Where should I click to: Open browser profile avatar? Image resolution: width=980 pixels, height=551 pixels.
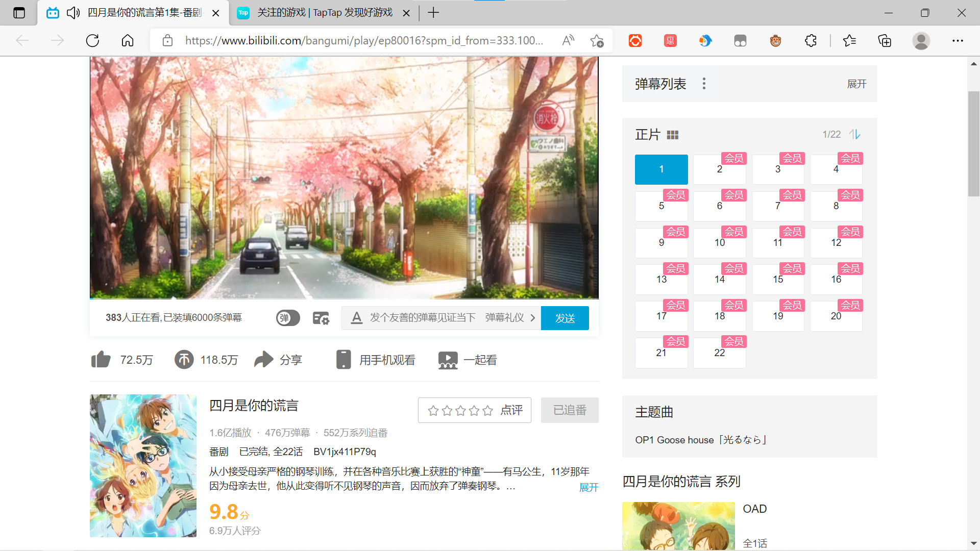921,41
